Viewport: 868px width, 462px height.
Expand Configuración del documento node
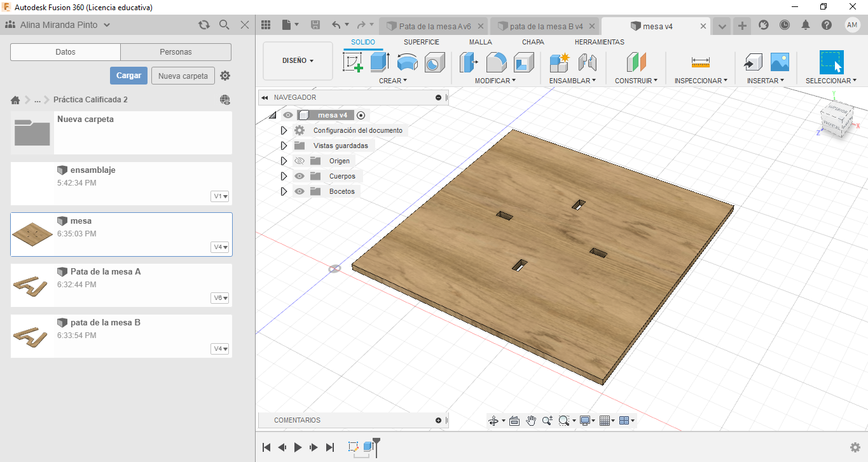pos(284,130)
